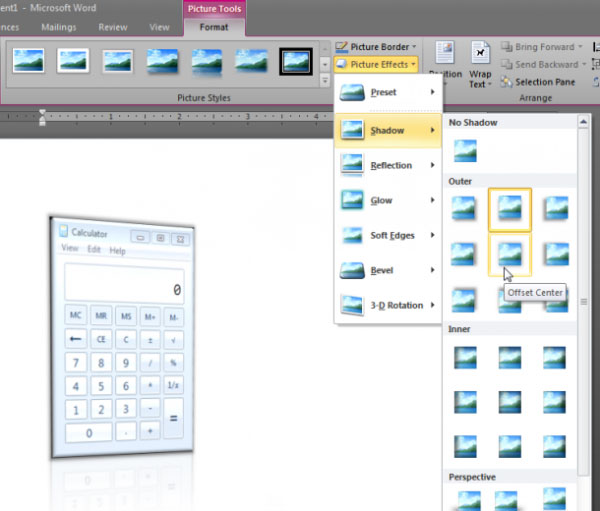The image size is (600, 511).
Task: Apply the third Inner shadow in top row
Action: [x=554, y=358]
